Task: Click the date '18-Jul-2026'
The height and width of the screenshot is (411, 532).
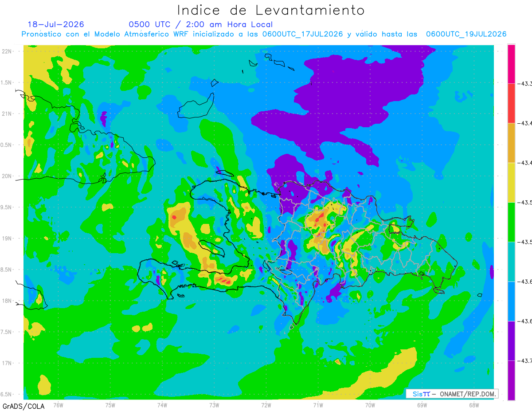Action: [56, 24]
